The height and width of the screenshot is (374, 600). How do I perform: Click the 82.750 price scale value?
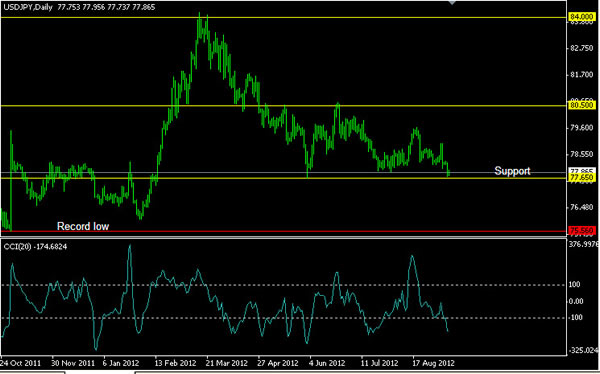[x=582, y=48]
